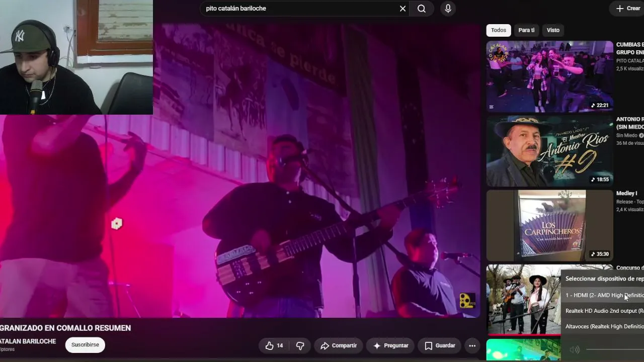Image resolution: width=644 pixels, height=362 pixels.
Task: Click the 'GRANIZADO EN COMALLO RESUMEN' video title
Action: [65, 328]
